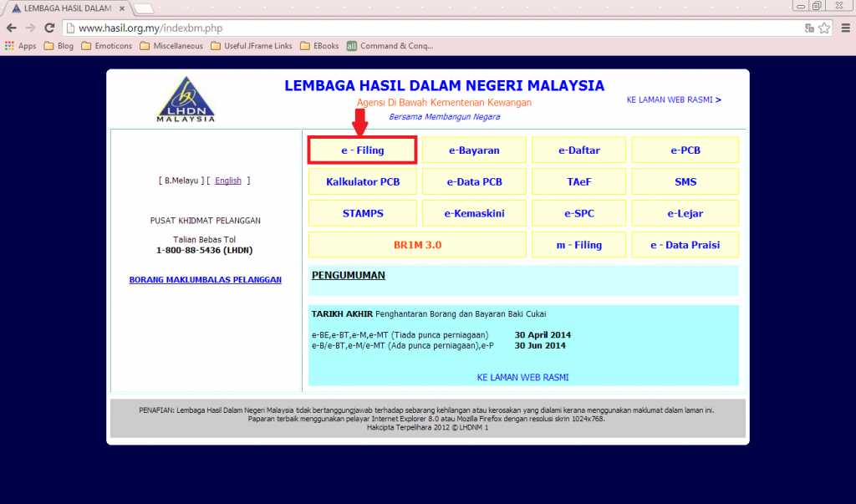
Task: Select the B.Melayu language option
Action: pyautogui.click(x=181, y=181)
